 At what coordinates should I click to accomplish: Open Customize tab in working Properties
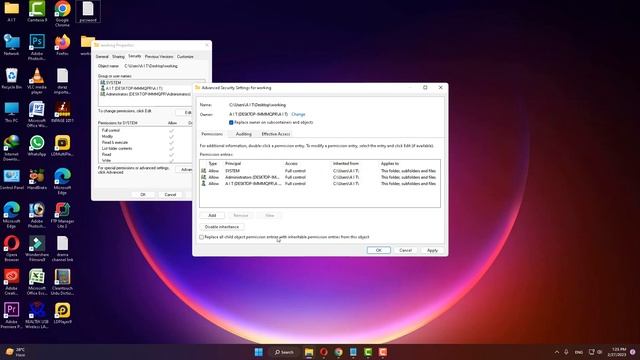[x=185, y=57]
